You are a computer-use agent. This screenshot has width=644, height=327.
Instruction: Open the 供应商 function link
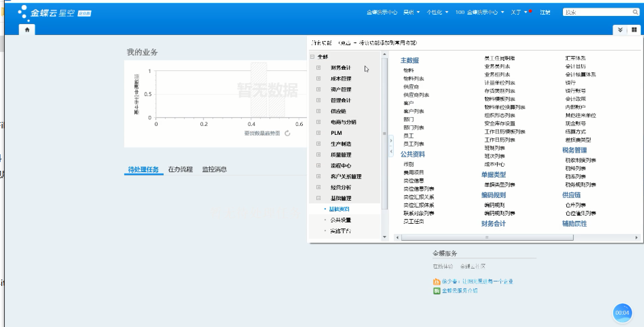pos(411,87)
